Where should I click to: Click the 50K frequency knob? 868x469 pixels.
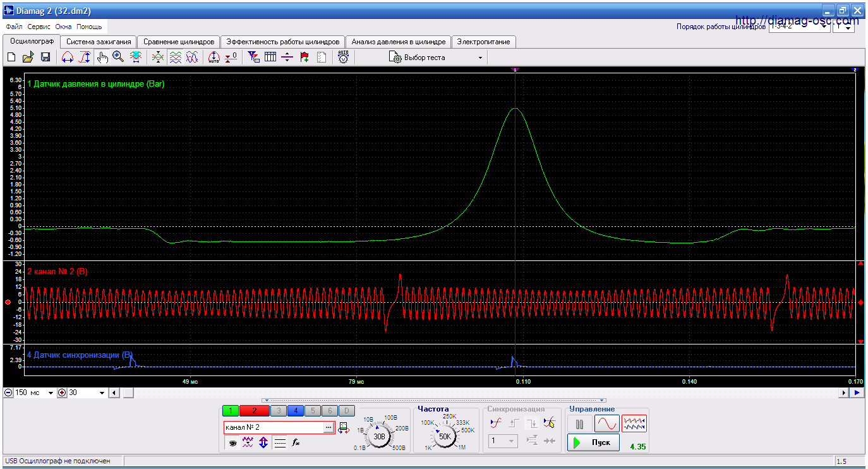pyautogui.click(x=445, y=436)
